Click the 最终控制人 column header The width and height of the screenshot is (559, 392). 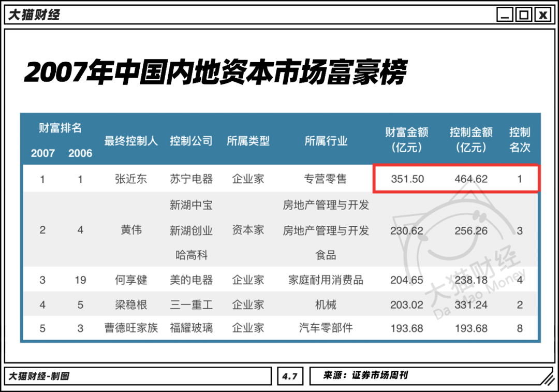pos(131,141)
